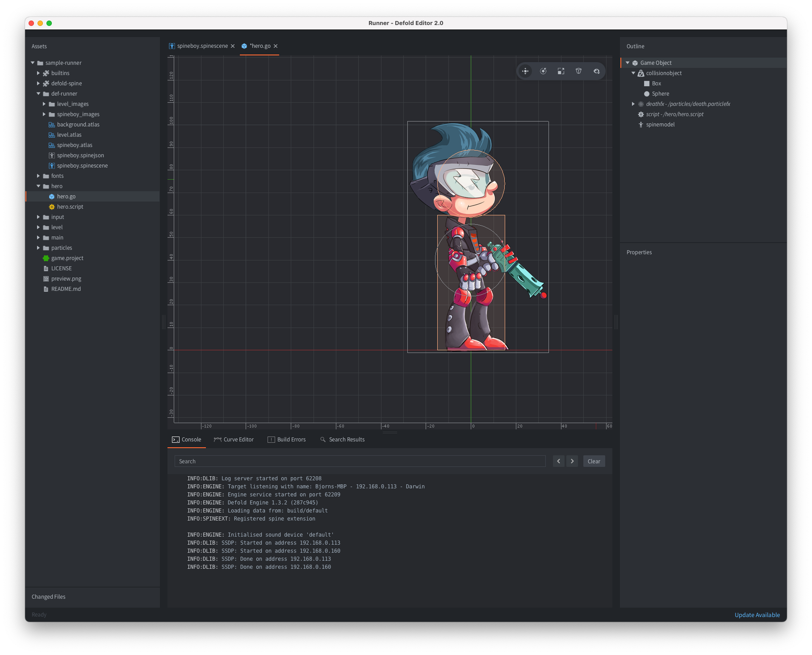Collapse the collisionobject node in Outline
The width and height of the screenshot is (812, 655).
(633, 73)
